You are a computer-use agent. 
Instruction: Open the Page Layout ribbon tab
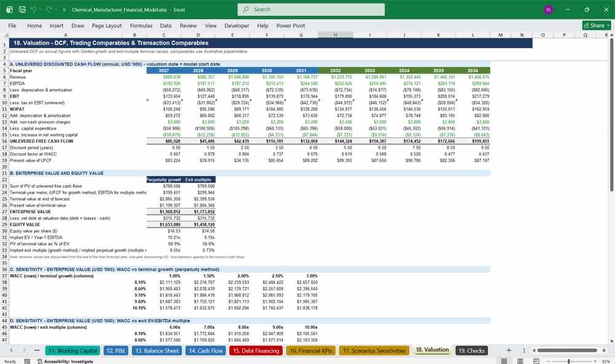pos(106,25)
